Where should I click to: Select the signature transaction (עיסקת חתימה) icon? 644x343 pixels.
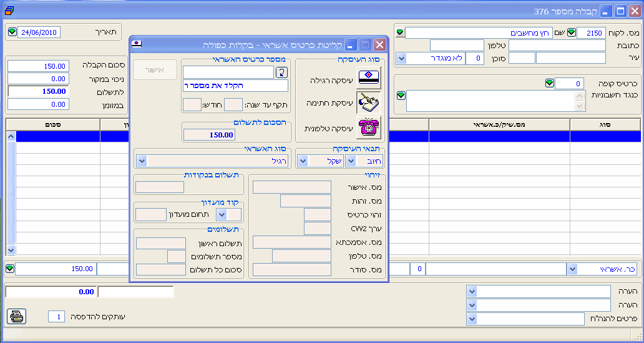[368, 102]
